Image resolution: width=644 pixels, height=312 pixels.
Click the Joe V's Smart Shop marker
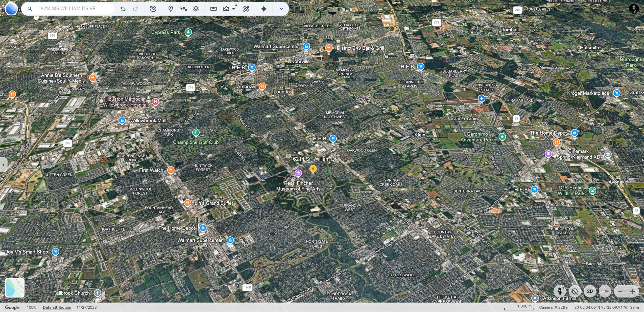click(x=55, y=252)
